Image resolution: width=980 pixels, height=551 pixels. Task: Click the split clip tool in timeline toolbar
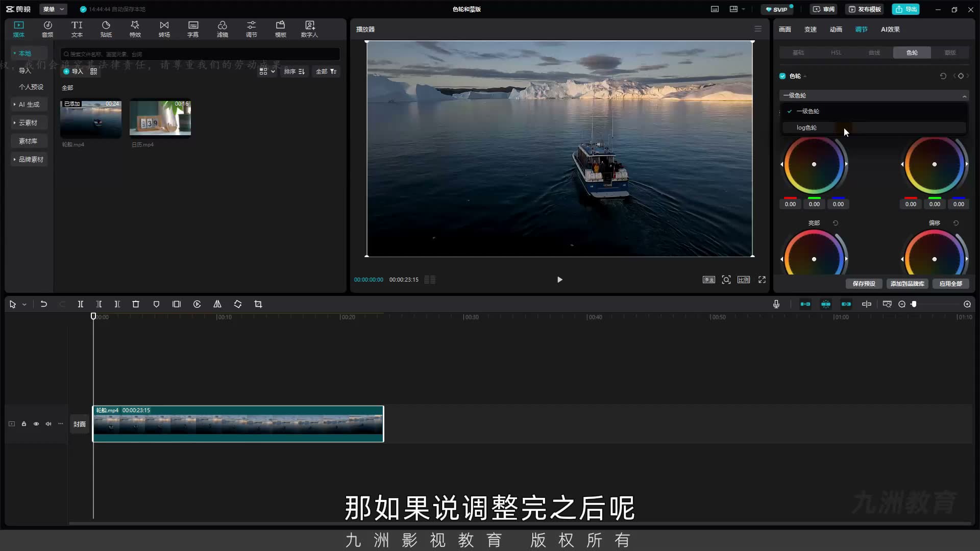coord(80,304)
